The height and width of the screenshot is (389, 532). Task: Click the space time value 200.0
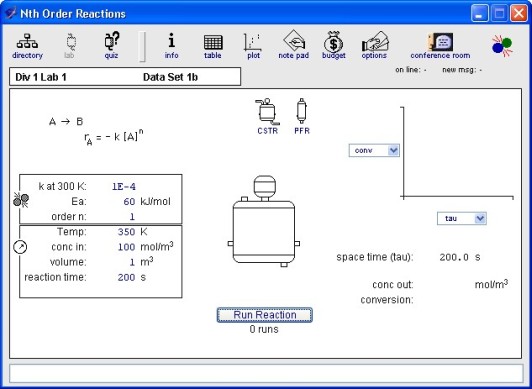(454, 257)
